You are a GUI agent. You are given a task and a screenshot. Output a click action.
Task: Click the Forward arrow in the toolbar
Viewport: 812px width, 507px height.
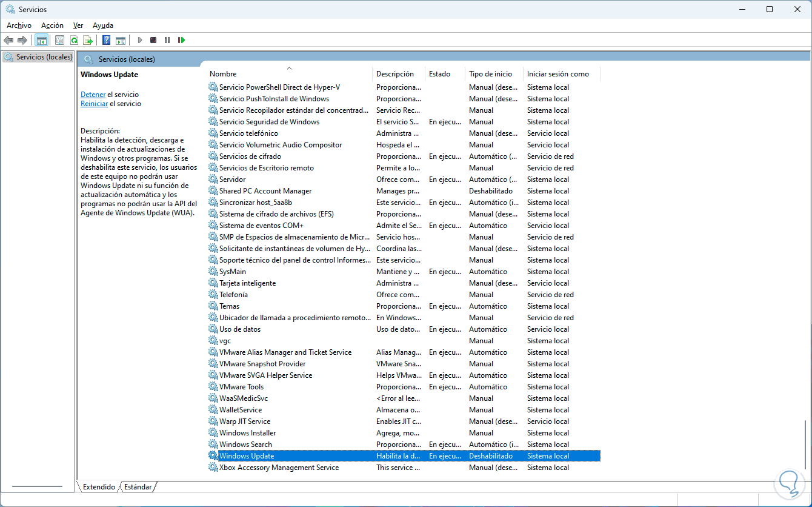pyautogui.click(x=22, y=40)
